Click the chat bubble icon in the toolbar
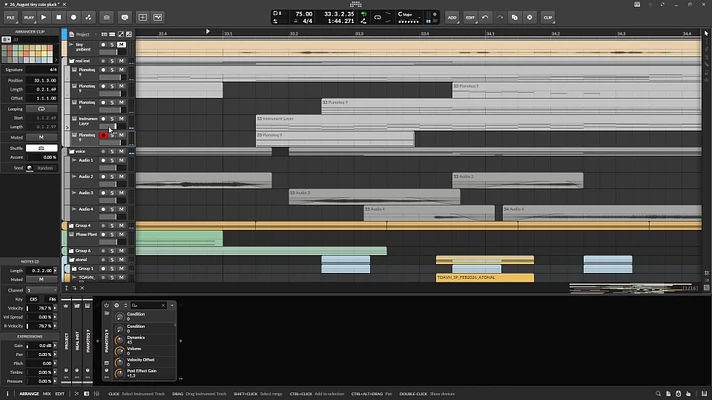This screenshot has width=712, height=400. 125,17
